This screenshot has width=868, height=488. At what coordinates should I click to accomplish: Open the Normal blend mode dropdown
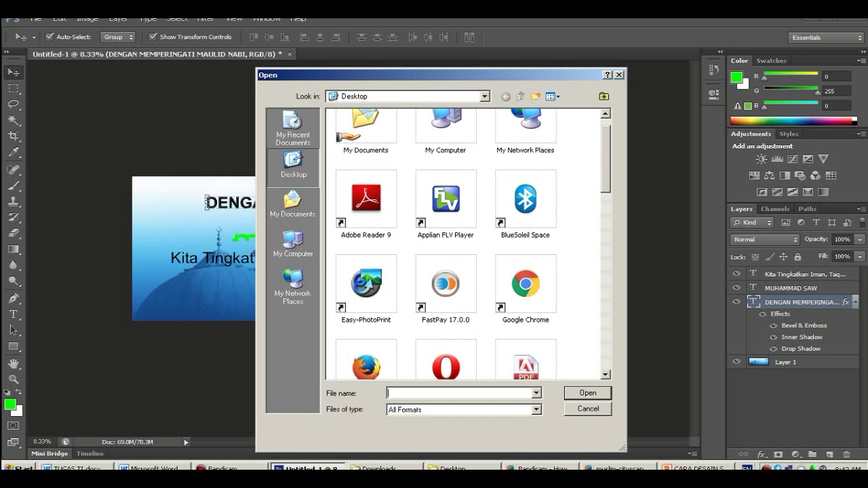point(766,239)
